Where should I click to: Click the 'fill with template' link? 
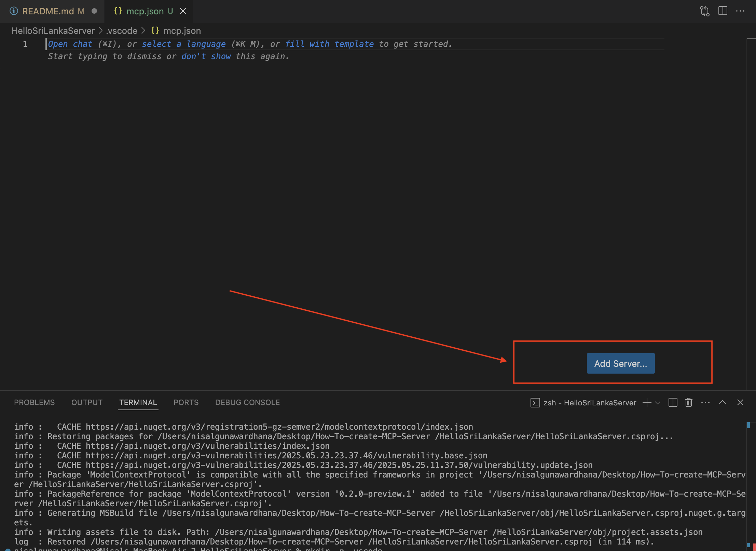click(329, 44)
